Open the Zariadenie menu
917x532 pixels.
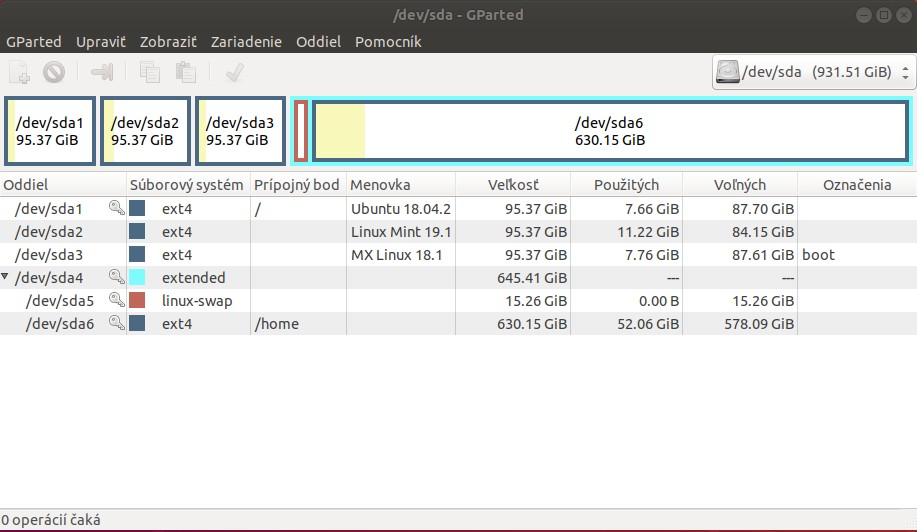246,42
